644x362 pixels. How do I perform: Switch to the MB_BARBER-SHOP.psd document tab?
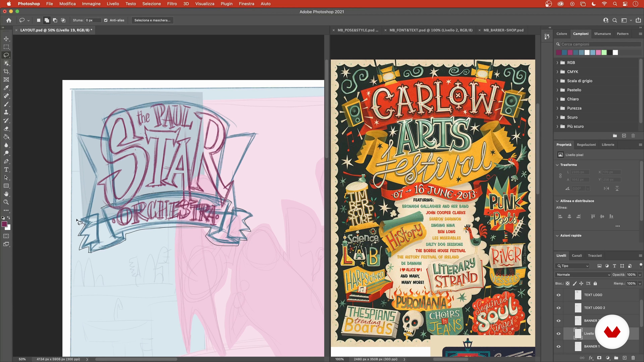click(x=503, y=30)
